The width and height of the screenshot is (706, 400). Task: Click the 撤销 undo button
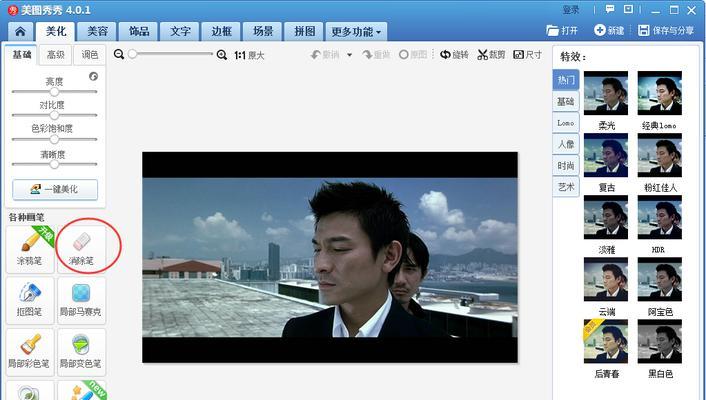click(325, 55)
